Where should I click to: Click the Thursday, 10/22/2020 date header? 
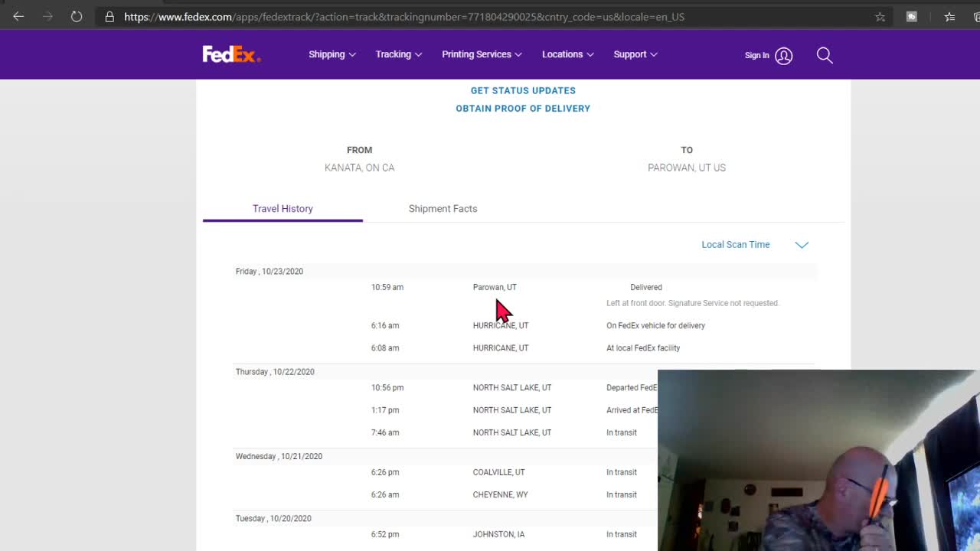tap(275, 372)
